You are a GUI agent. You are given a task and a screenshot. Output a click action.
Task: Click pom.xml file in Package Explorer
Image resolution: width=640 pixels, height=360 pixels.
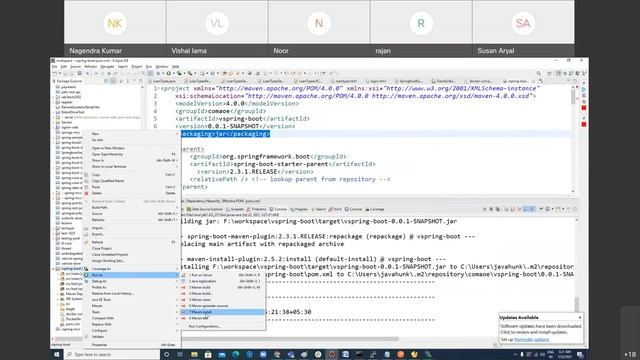tap(73, 324)
